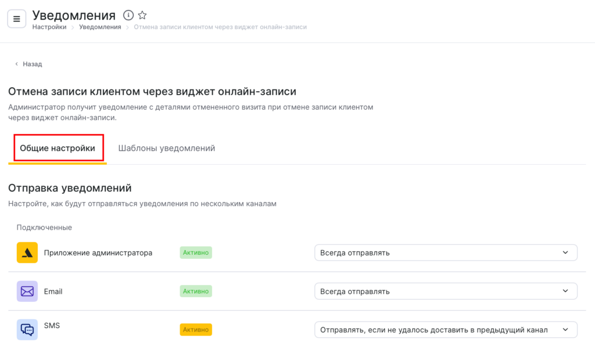Click green Активно badge for Email
The image size is (595, 364).
pos(196,291)
